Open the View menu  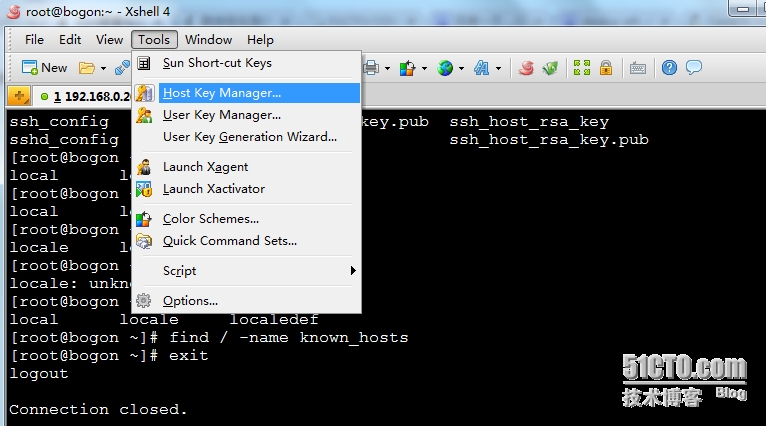pos(109,40)
